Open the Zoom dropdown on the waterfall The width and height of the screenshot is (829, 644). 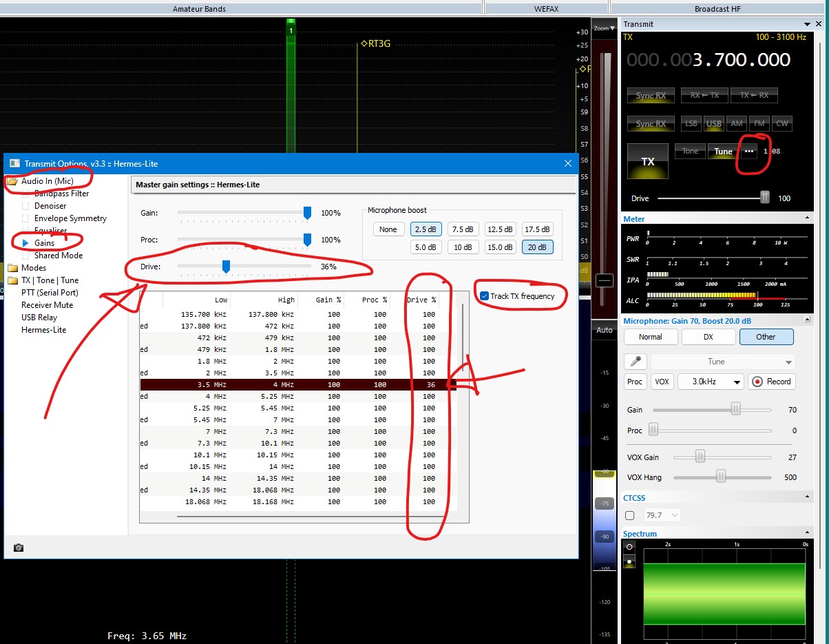[605, 28]
